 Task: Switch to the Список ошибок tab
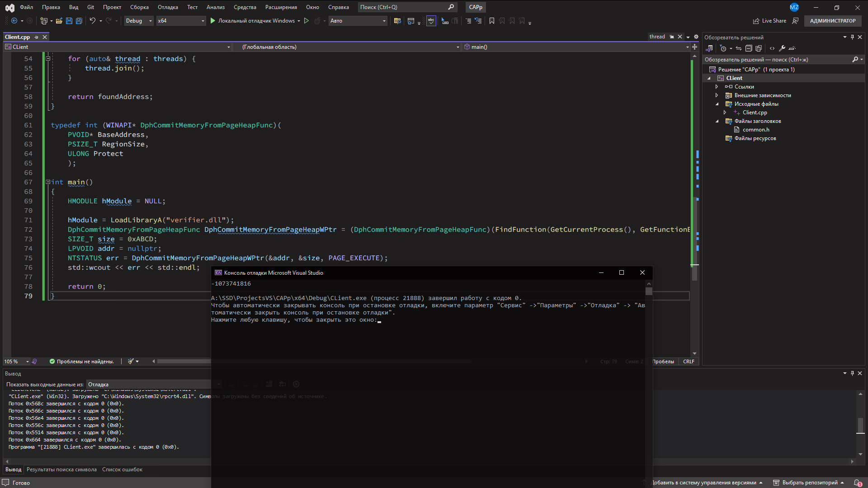pos(122,469)
